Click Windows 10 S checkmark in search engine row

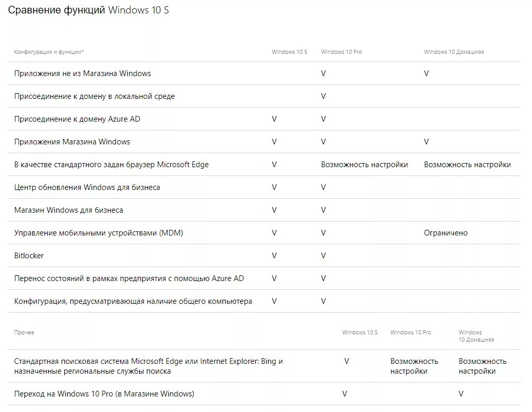[346, 361]
